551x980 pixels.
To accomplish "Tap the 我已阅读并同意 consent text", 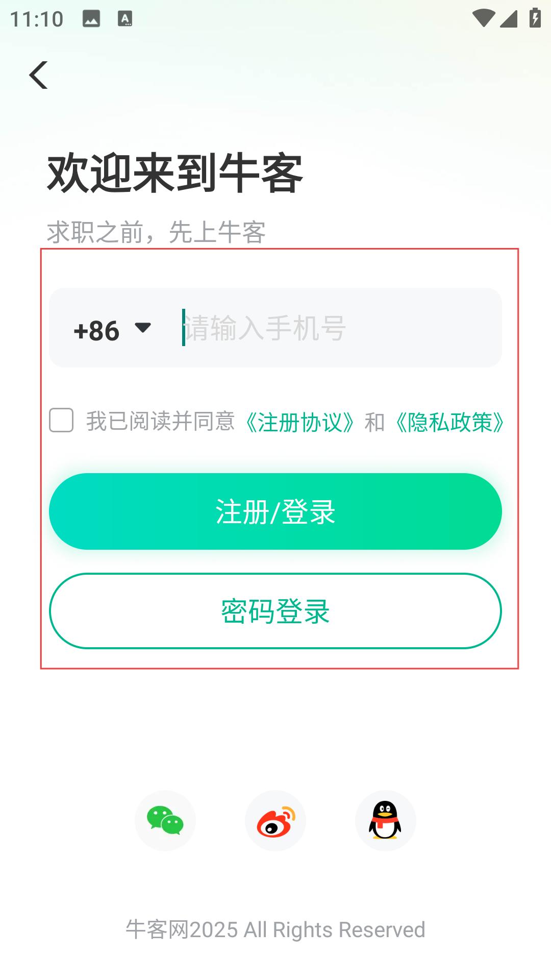I will [160, 422].
